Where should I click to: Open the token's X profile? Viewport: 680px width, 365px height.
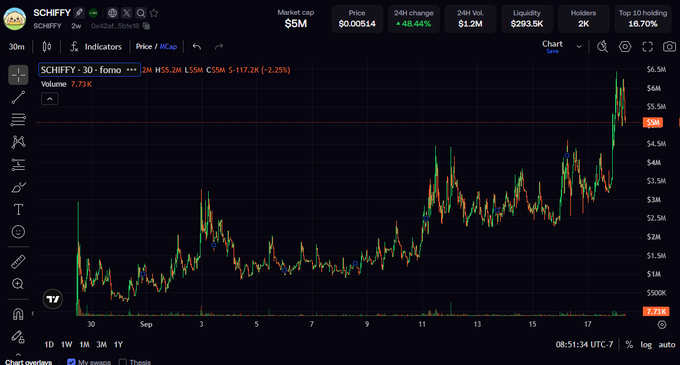tap(127, 13)
